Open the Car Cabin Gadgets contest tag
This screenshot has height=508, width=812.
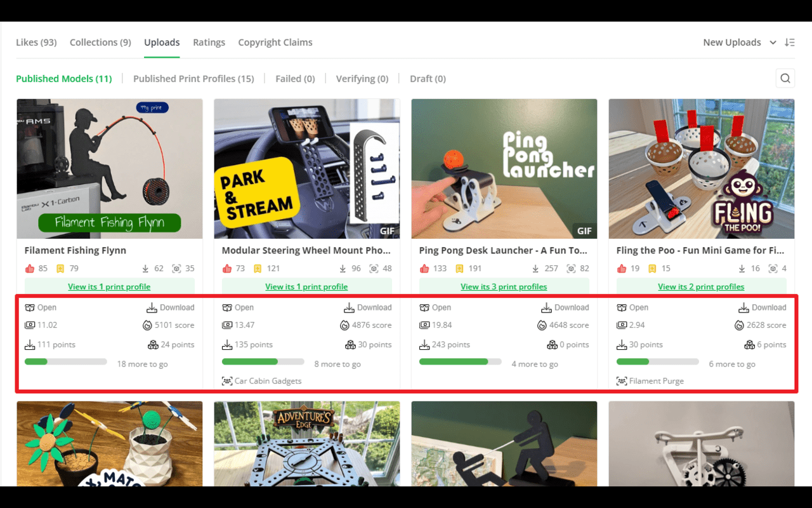pos(261,381)
